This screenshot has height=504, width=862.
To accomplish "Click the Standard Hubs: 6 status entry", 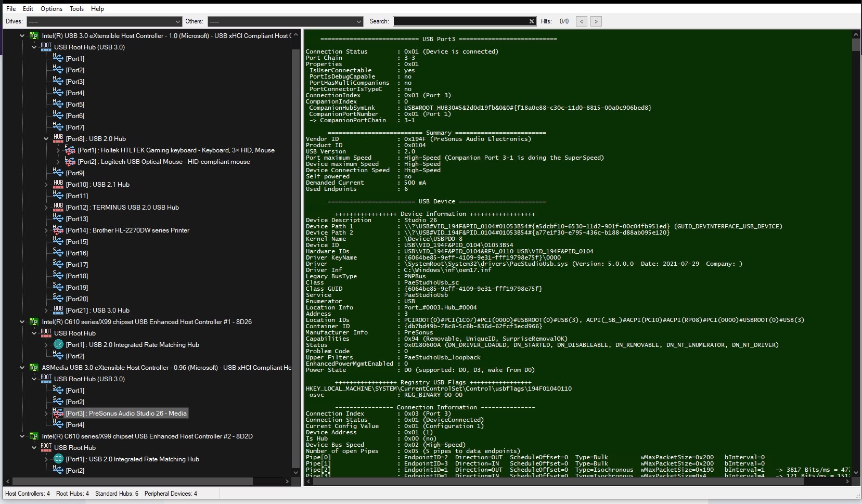I will [x=117, y=494].
